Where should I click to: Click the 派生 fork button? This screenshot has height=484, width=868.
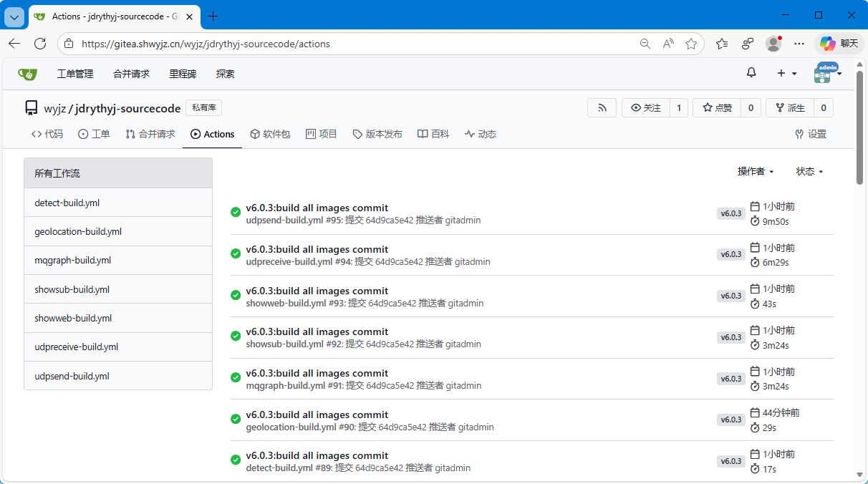(x=789, y=108)
